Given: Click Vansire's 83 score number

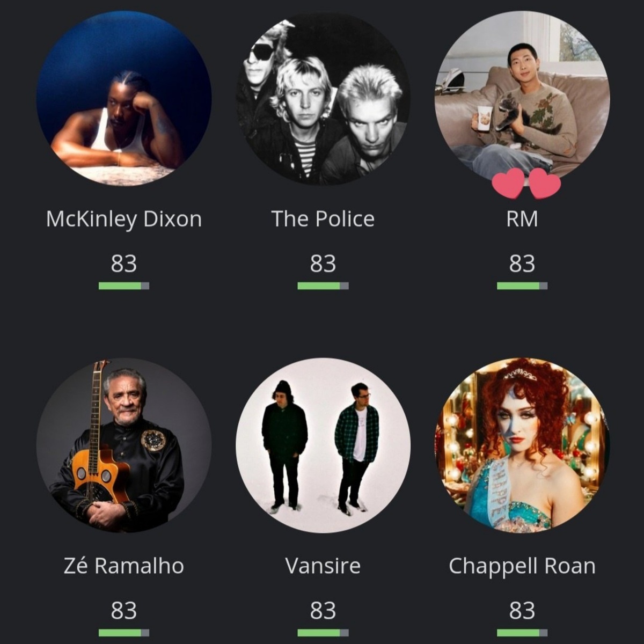Looking at the screenshot, I should [323, 611].
